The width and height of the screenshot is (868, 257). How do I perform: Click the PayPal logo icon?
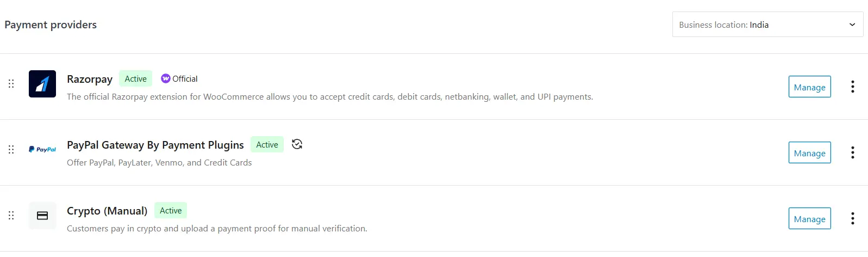tap(42, 149)
